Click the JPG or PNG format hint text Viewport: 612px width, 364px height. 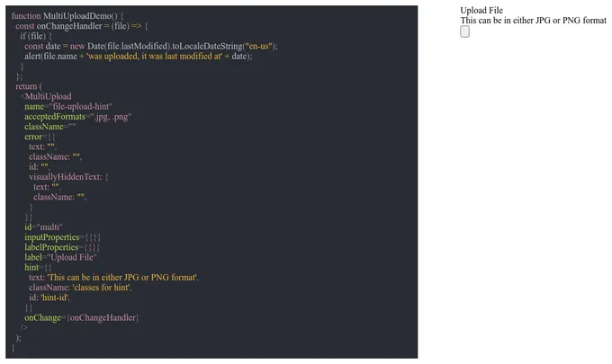[533, 21]
